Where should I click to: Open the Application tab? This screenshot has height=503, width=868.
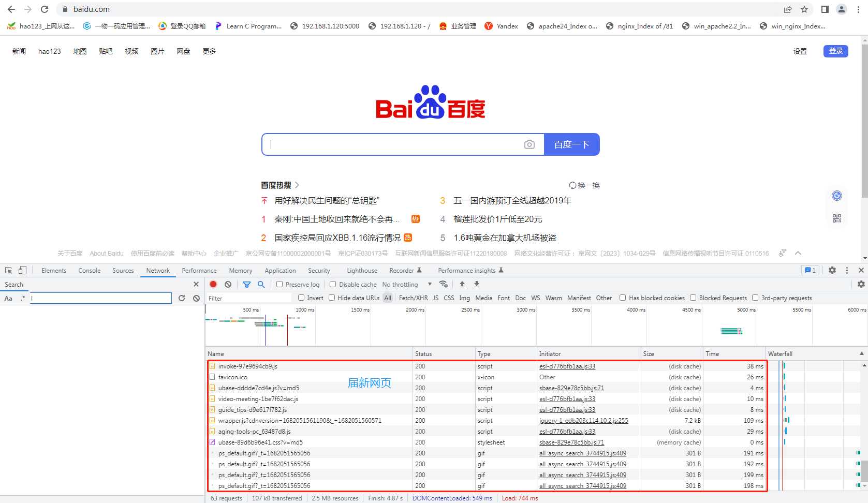[281, 270]
